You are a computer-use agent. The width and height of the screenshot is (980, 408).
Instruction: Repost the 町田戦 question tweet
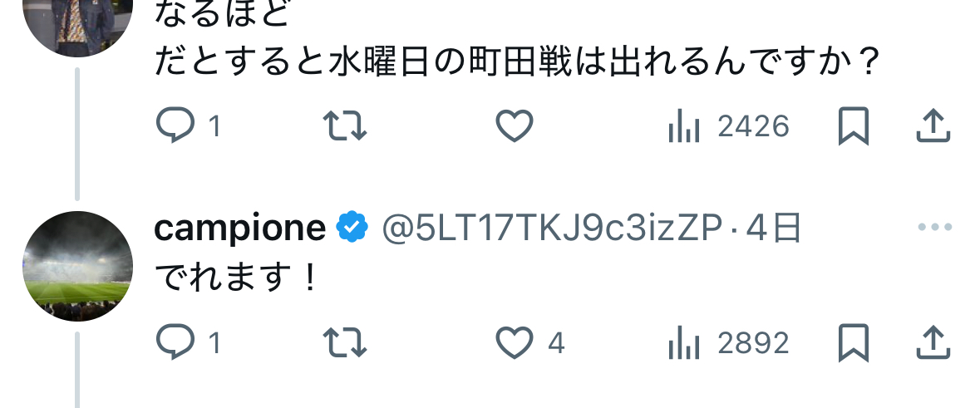point(344,127)
